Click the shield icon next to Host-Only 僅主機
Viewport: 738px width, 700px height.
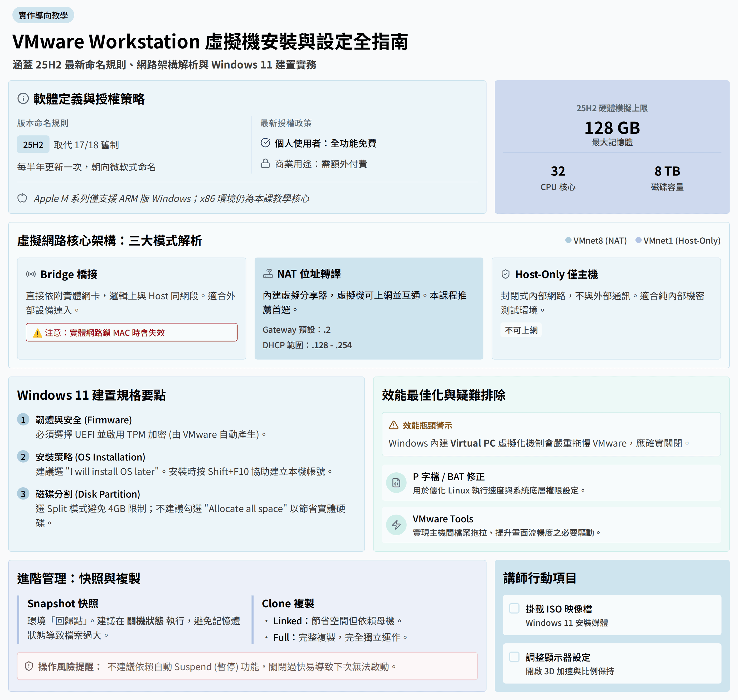pos(506,274)
